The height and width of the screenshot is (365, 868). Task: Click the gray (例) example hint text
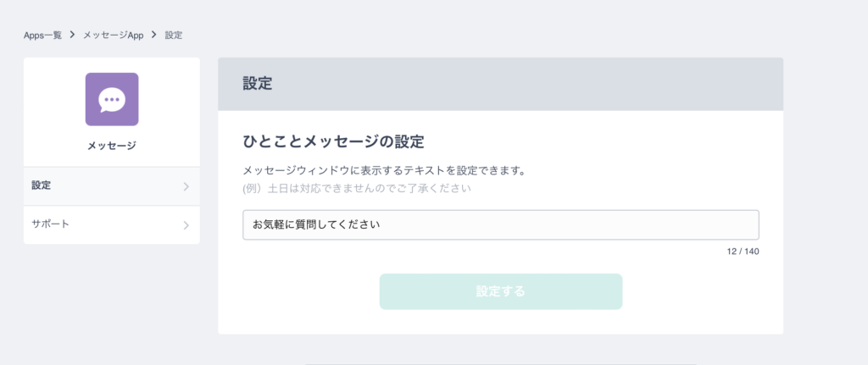coord(357,189)
